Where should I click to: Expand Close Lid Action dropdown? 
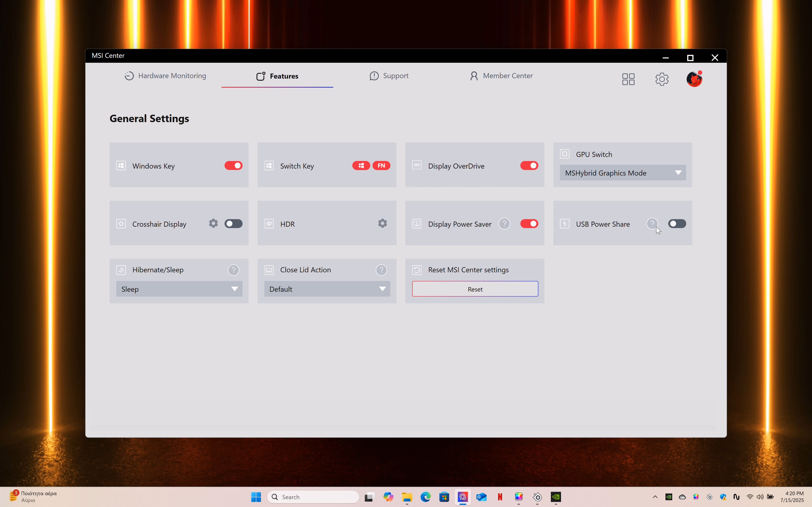(327, 289)
